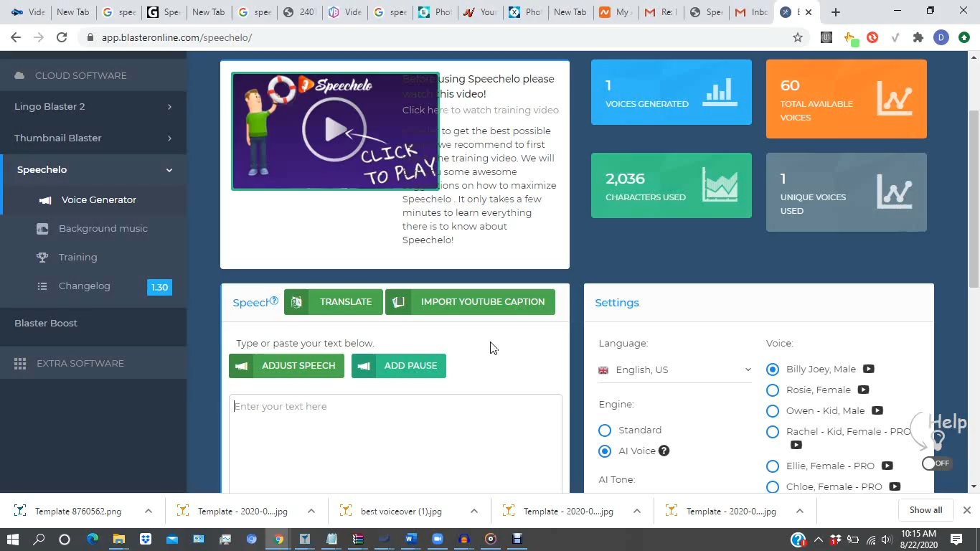This screenshot has width=980, height=551.
Task: Open Dropbox from the taskbar
Action: click(146, 539)
